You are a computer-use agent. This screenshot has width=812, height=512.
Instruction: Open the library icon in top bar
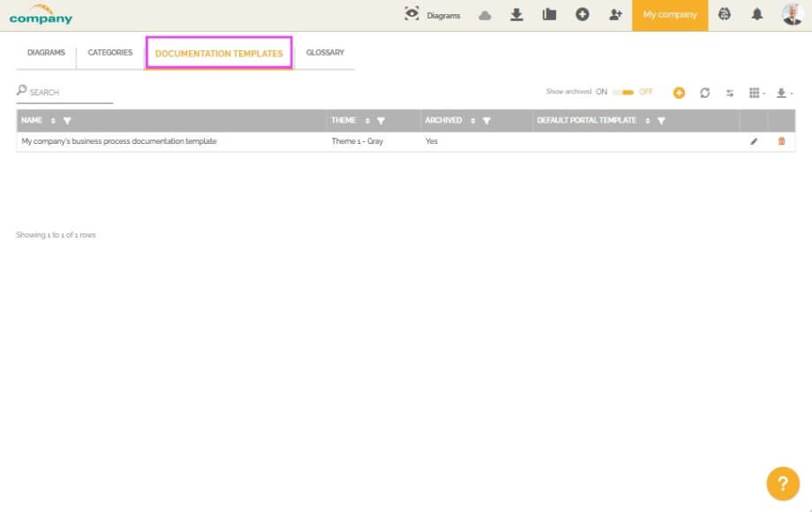point(550,15)
